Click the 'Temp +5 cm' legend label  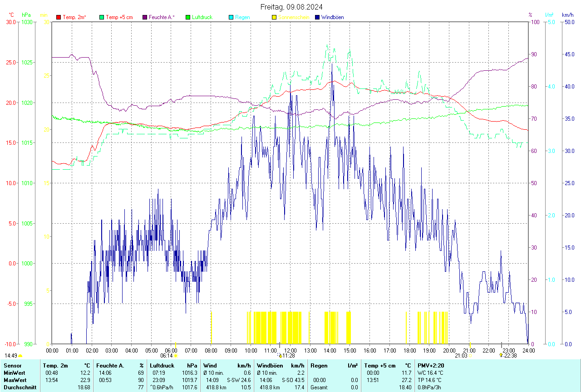pos(119,17)
